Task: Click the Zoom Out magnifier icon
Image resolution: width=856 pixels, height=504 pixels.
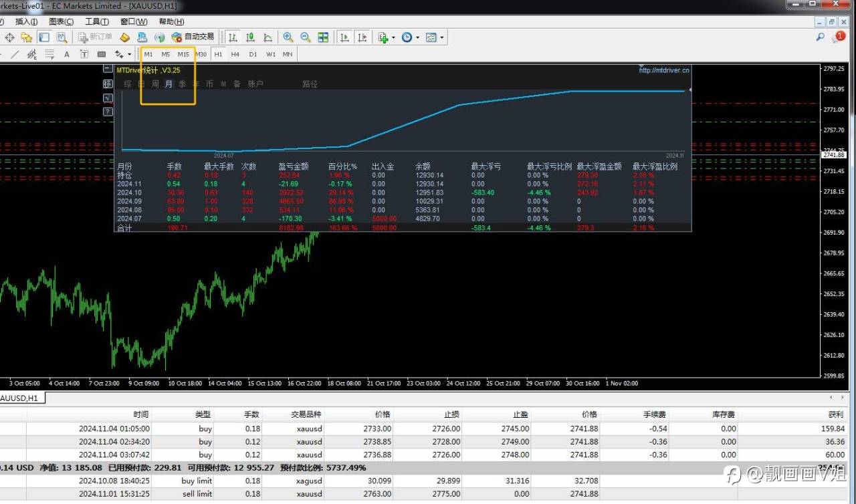Action: coord(305,37)
